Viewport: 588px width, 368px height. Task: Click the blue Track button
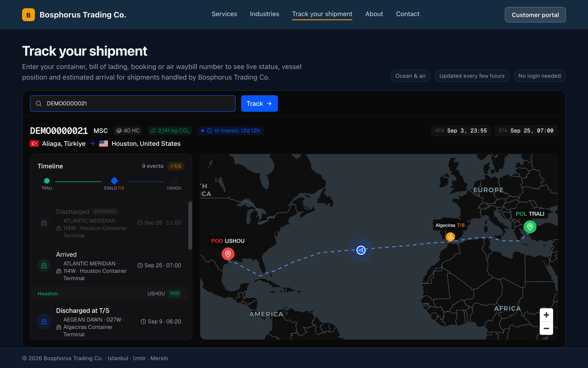point(259,103)
